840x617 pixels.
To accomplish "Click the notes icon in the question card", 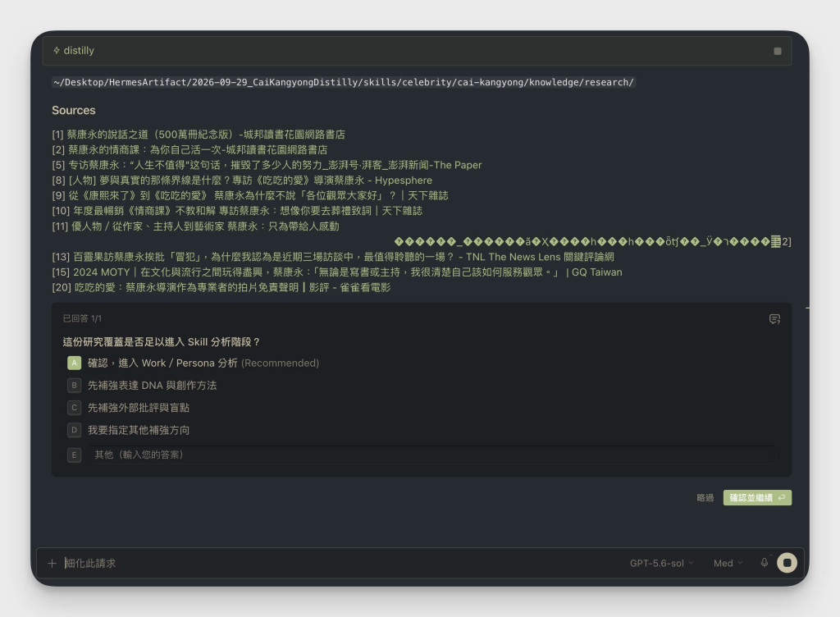I will [x=774, y=319].
